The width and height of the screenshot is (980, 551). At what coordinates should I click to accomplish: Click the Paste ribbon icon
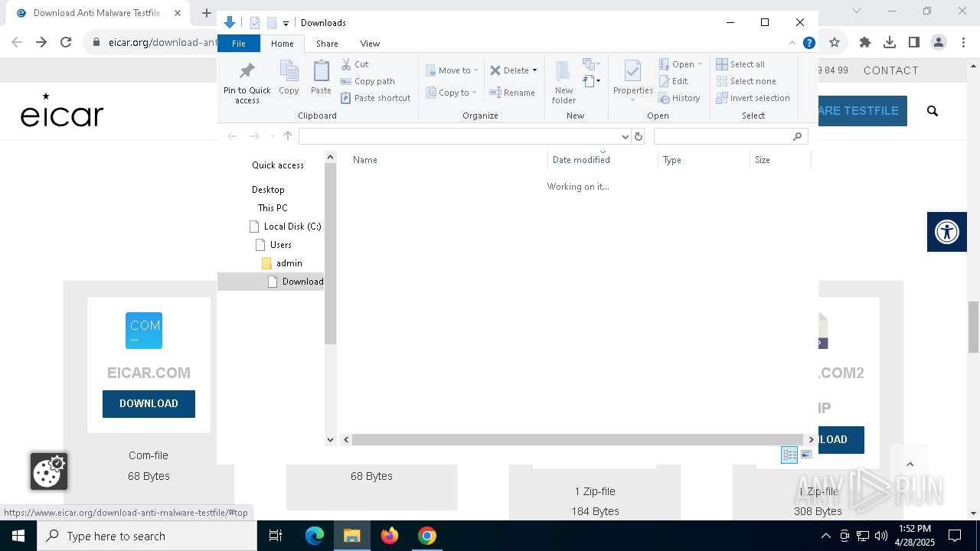pyautogui.click(x=321, y=77)
